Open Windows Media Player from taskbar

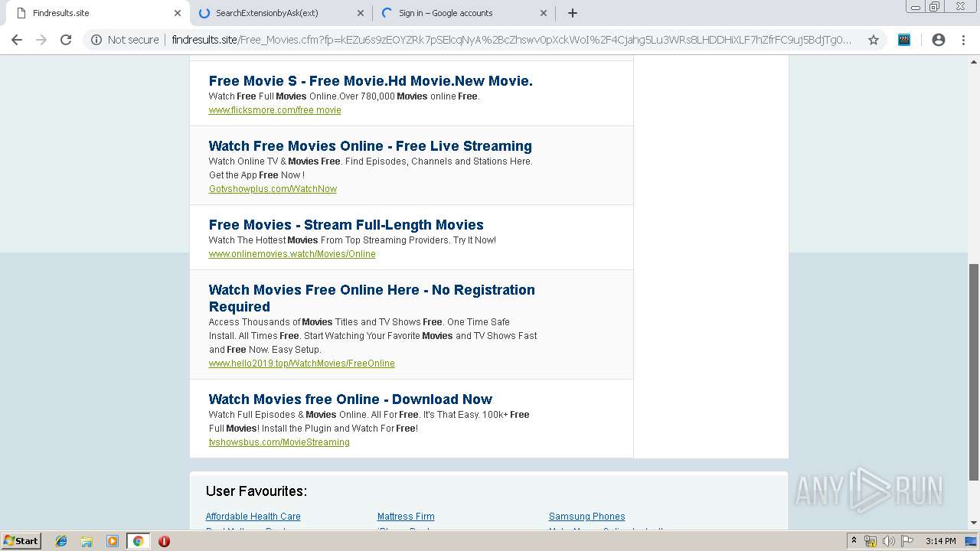pyautogui.click(x=113, y=541)
